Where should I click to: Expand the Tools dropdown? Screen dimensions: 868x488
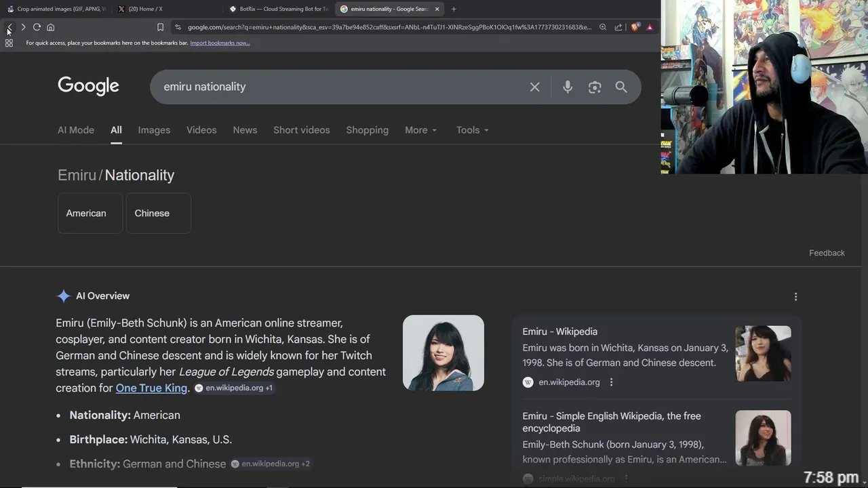pos(473,130)
